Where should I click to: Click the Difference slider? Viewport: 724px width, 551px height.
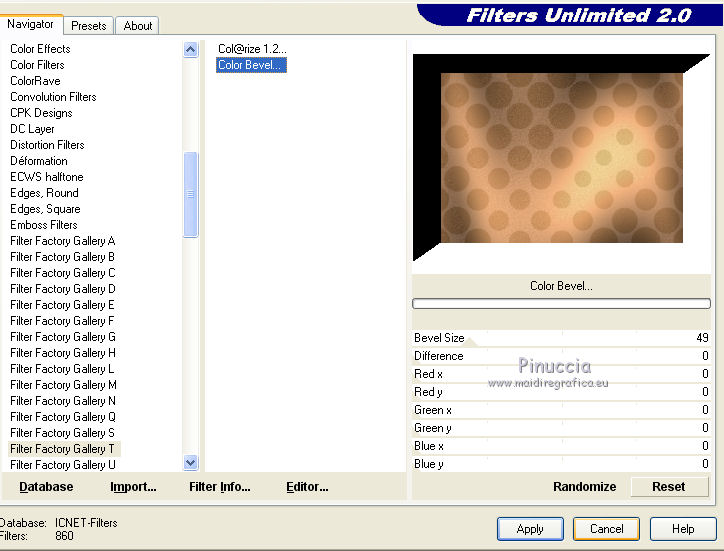pos(561,356)
